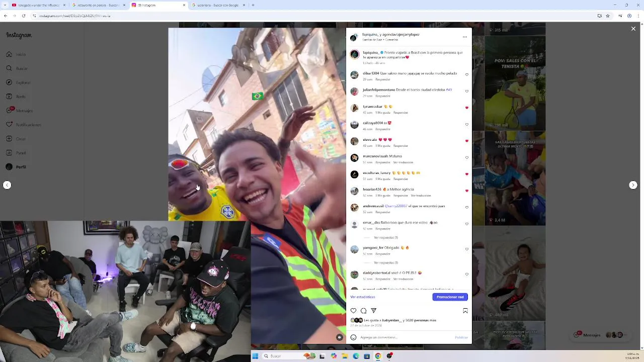Image resolution: width=644 pixels, height=362 pixels.
Task: Open File Explorer from the taskbar
Action: 345,356
